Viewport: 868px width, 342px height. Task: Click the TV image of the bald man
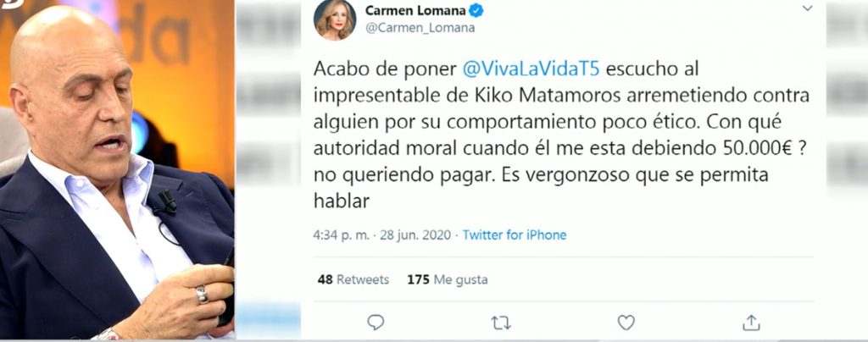[x=117, y=169]
